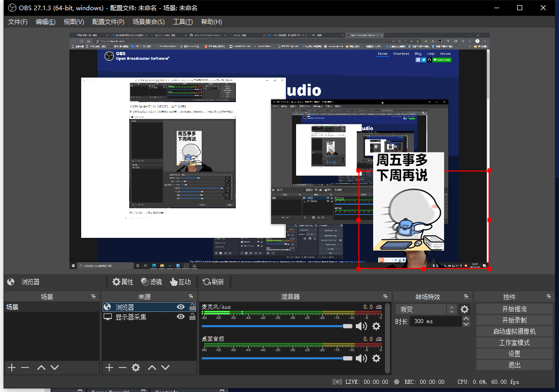Pop out the 场景 dock panel

click(x=93, y=297)
